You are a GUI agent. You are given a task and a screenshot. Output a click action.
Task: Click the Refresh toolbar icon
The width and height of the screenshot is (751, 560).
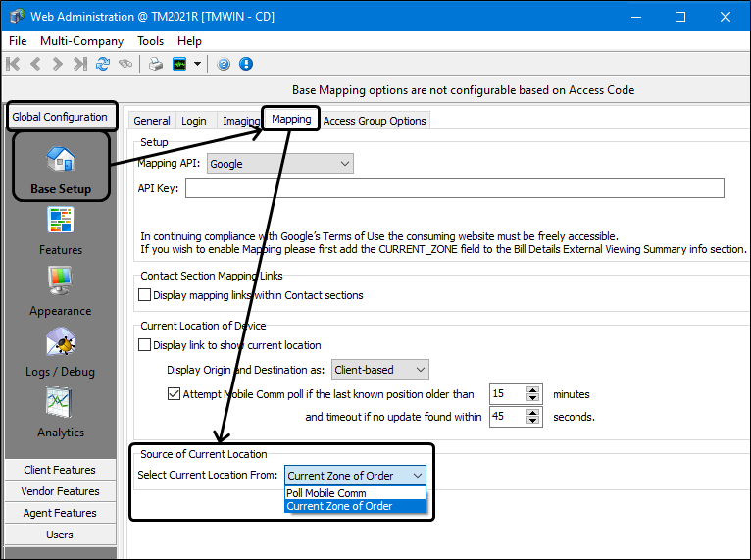click(x=103, y=64)
